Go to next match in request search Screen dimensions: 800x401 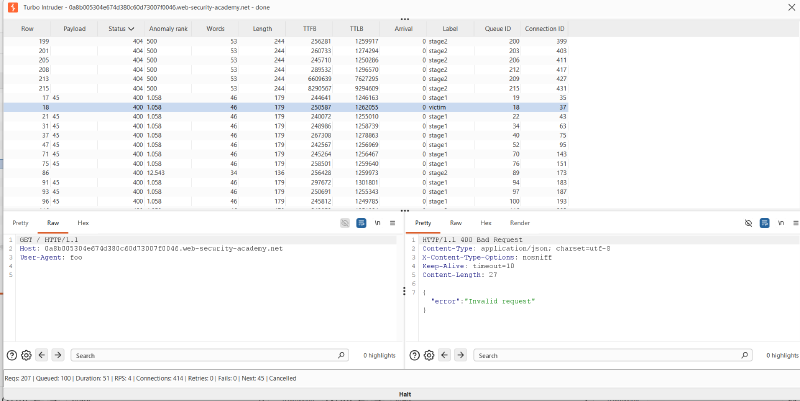pos(58,355)
